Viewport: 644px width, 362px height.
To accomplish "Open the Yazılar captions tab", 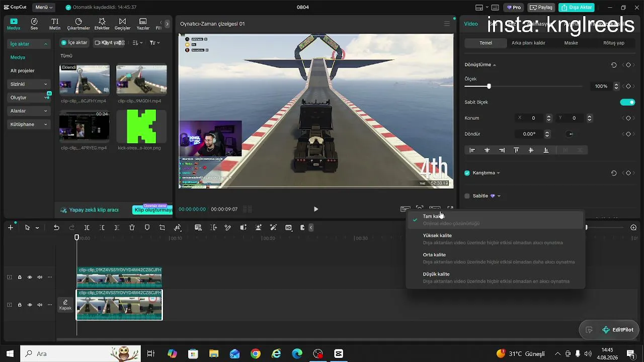I will [143, 24].
